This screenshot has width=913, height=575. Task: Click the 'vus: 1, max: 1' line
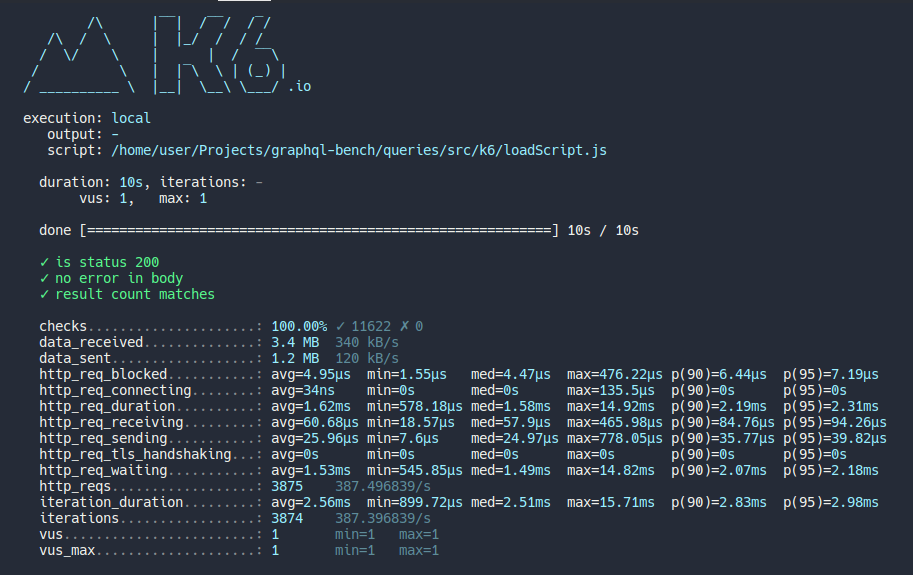(x=143, y=198)
